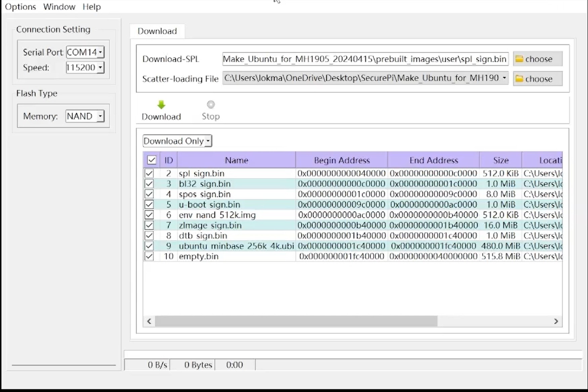Toggle the select-all checkbox in table header
The height and width of the screenshot is (392, 588).
[x=152, y=160]
